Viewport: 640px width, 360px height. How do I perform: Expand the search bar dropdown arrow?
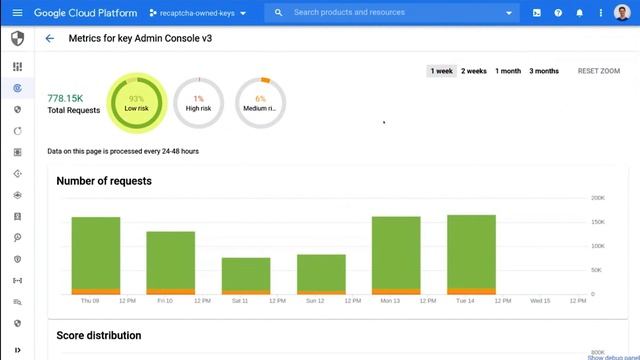(x=509, y=13)
